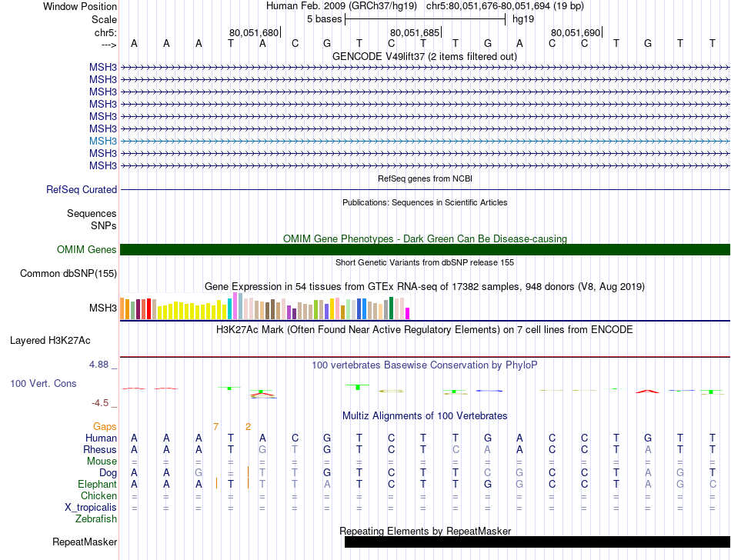
Task: Select the Rhesus species row label
Action: point(100,450)
